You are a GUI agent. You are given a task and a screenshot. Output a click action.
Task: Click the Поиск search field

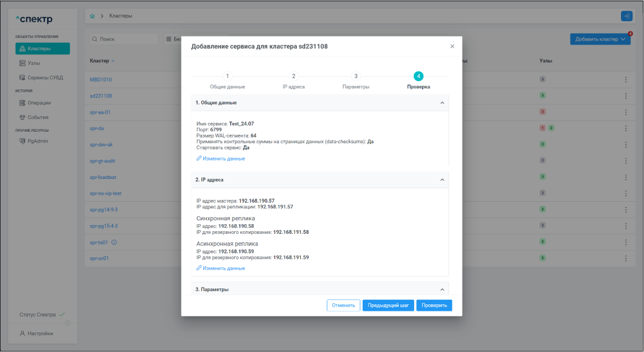tap(125, 39)
